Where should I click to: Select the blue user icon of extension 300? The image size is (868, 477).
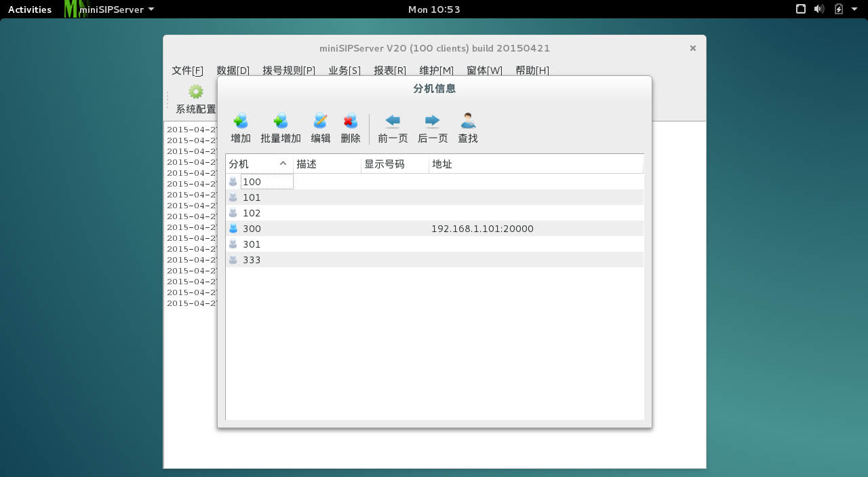(233, 229)
